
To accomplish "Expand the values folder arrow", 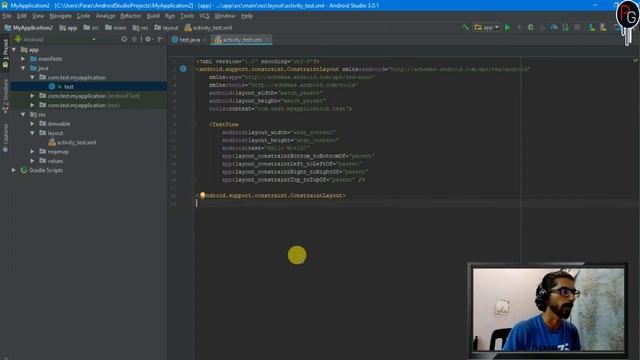I will coord(33,161).
